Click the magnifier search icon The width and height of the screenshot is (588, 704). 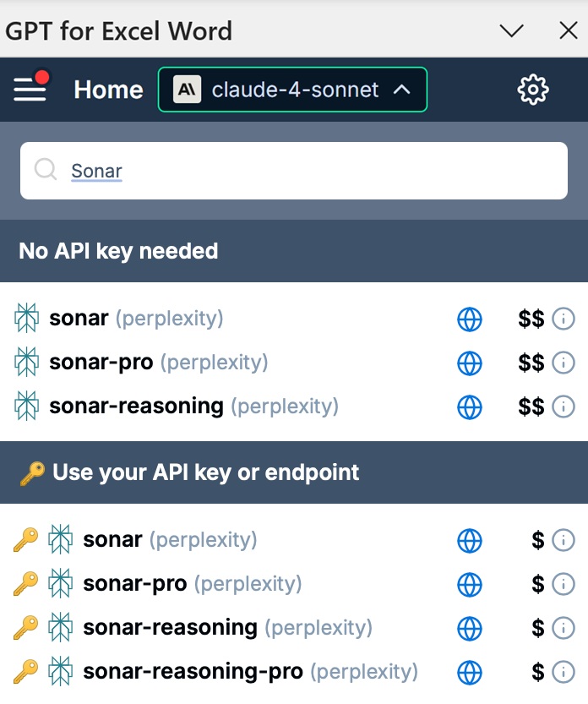[x=46, y=171]
